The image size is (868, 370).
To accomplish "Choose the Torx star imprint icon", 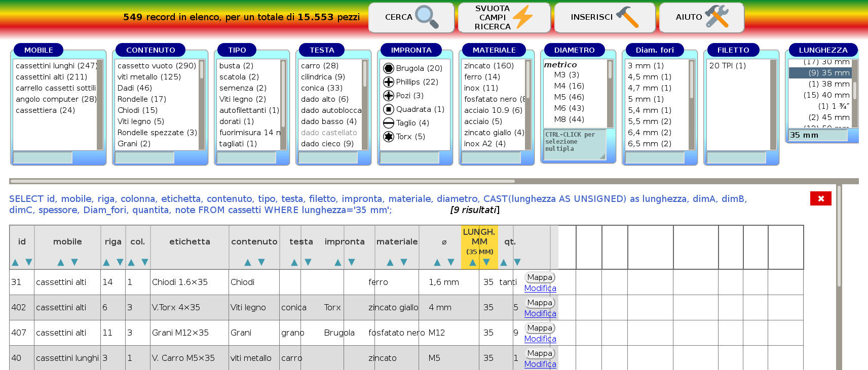I will point(389,137).
